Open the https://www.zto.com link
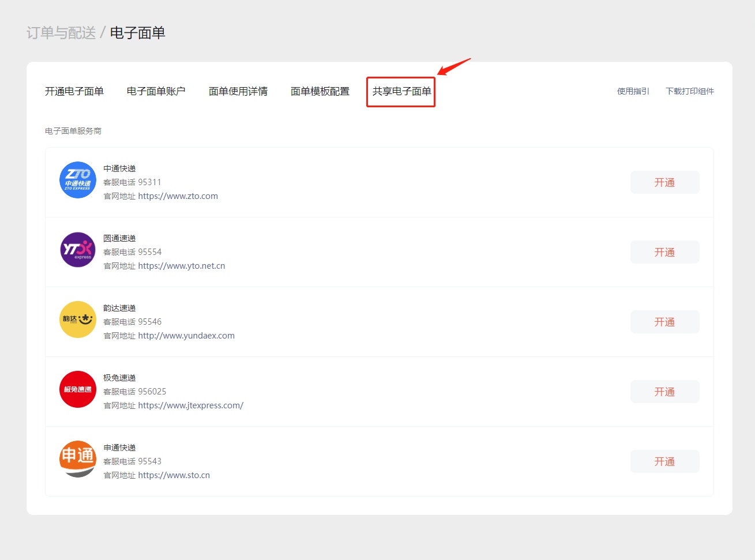The image size is (755, 560). point(178,196)
